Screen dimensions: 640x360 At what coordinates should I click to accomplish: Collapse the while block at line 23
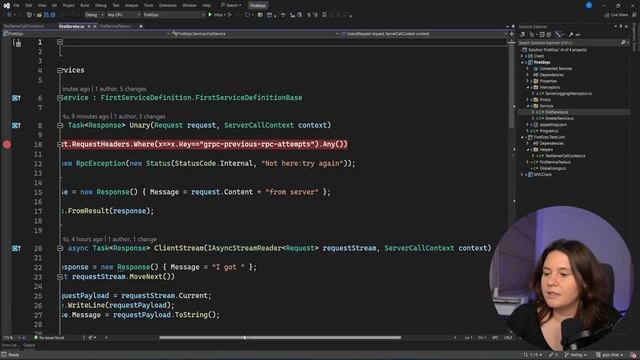pos(60,277)
